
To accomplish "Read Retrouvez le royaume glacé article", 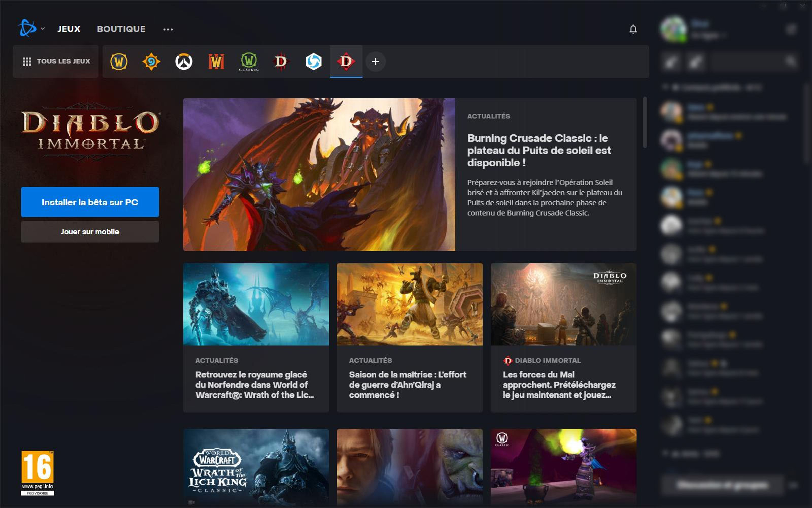I will (x=255, y=385).
